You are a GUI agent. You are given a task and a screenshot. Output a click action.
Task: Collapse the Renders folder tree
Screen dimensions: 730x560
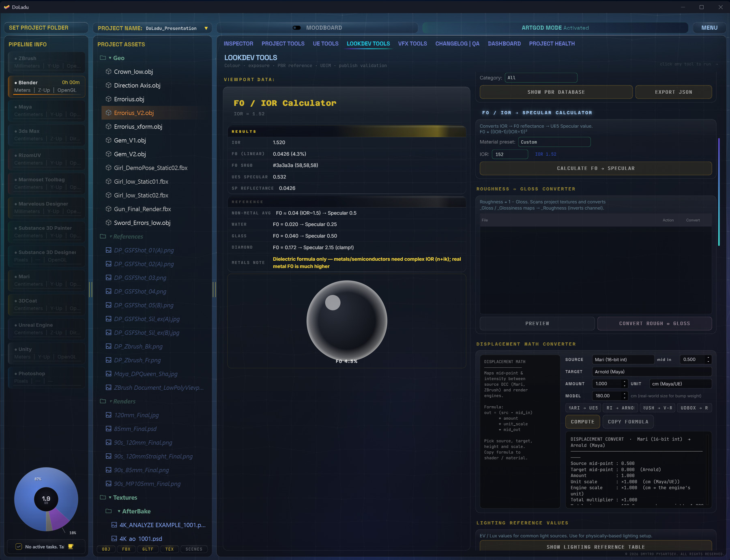[x=110, y=401]
